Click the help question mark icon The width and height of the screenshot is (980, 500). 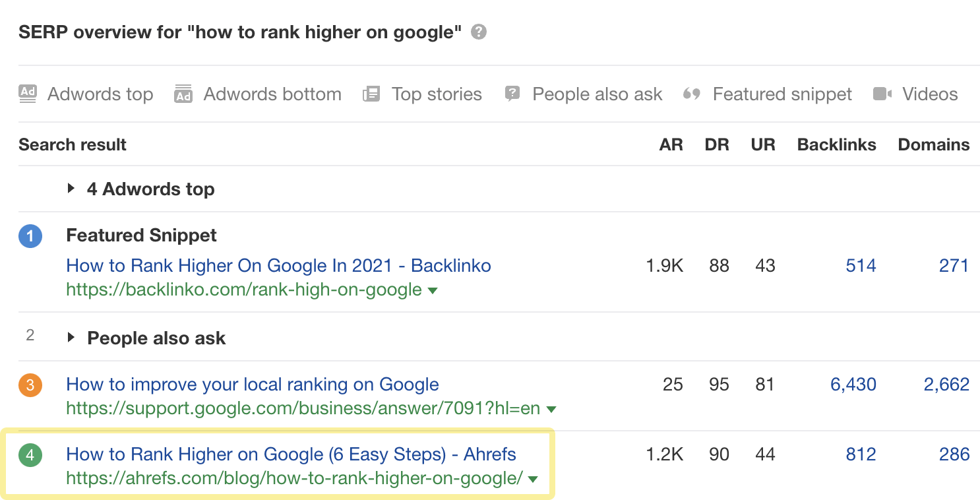tap(479, 32)
